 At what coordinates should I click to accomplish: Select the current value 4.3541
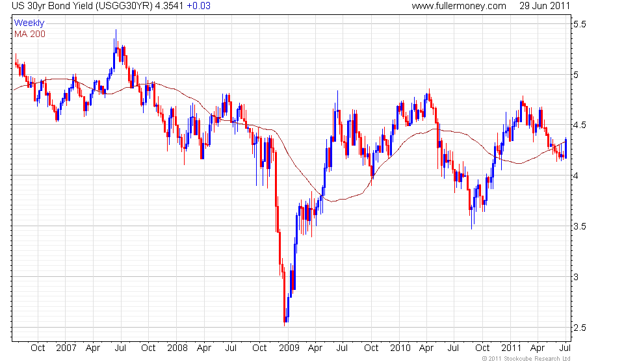pyautogui.click(x=170, y=6)
